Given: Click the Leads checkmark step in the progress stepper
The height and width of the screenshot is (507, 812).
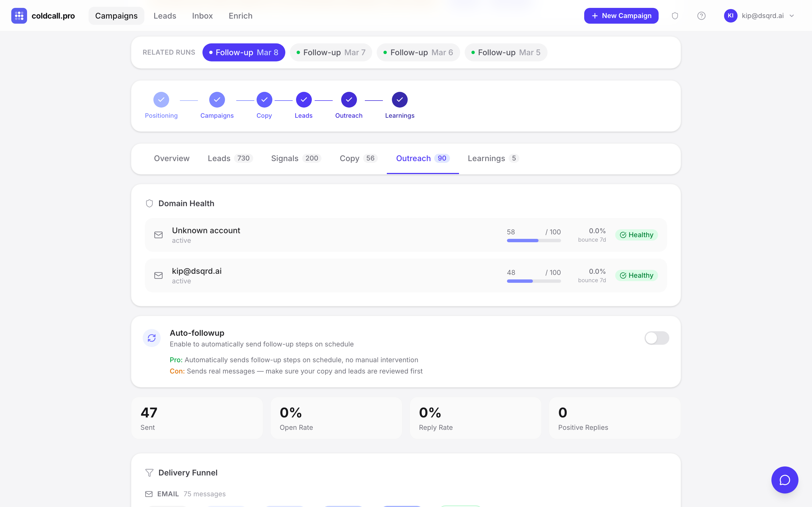Looking at the screenshot, I should (303, 100).
